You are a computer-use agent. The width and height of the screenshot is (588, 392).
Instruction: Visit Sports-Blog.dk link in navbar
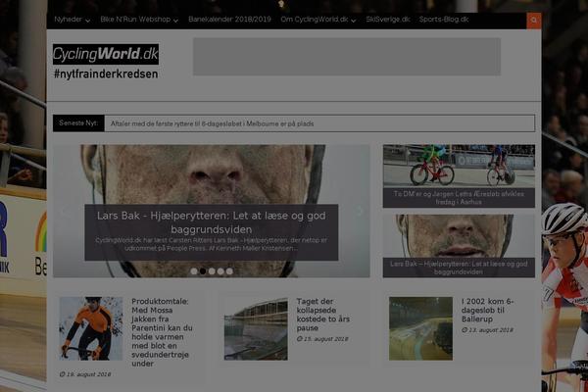click(x=444, y=20)
